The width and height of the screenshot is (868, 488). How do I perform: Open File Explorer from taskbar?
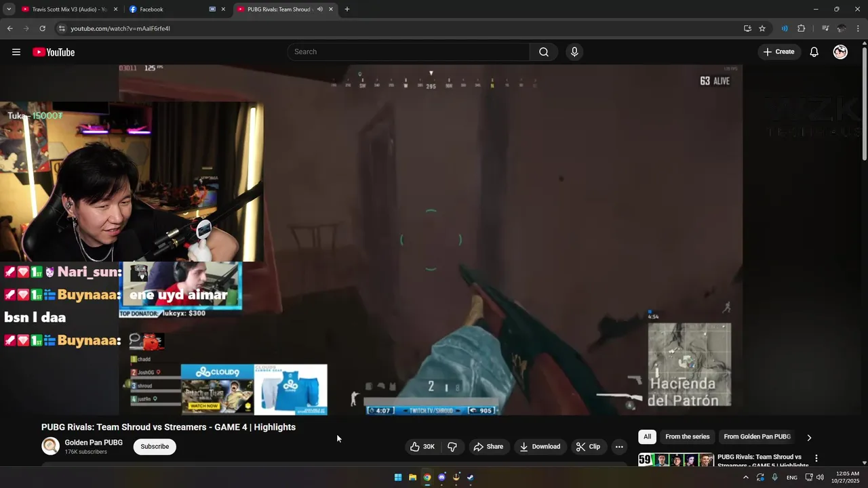pyautogui.click(x=412, y=477)
